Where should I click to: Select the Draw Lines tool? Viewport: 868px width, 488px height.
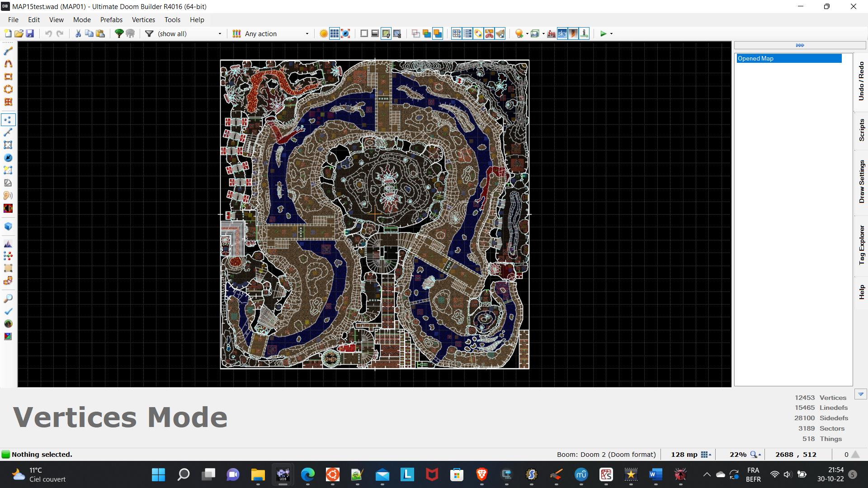point(8,51)
